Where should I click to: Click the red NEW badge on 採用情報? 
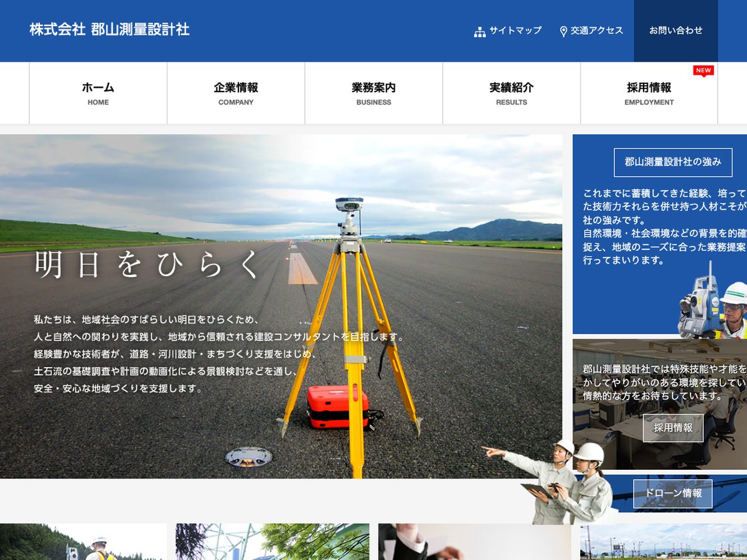pos(703,70)
